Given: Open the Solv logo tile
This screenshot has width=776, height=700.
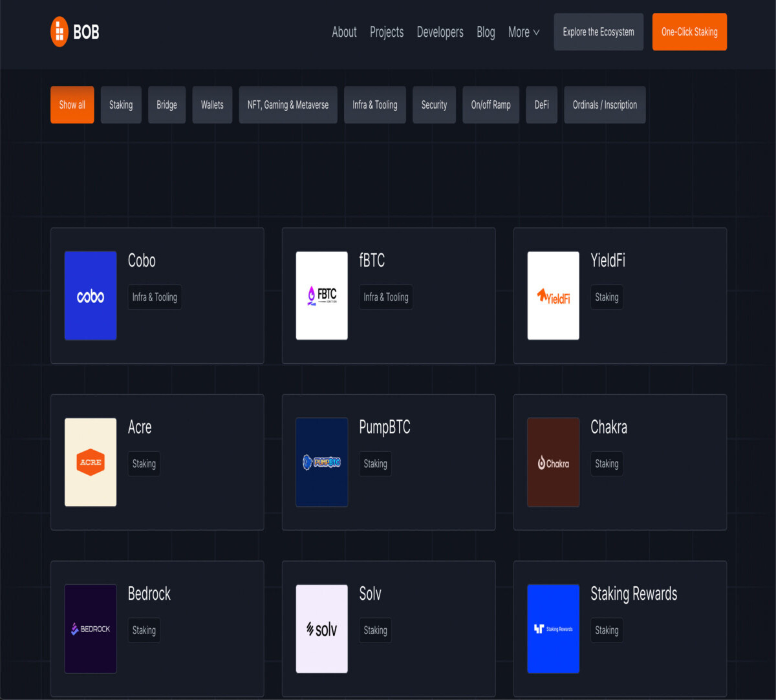Looking at the screenshot, I should coord(322,629).
